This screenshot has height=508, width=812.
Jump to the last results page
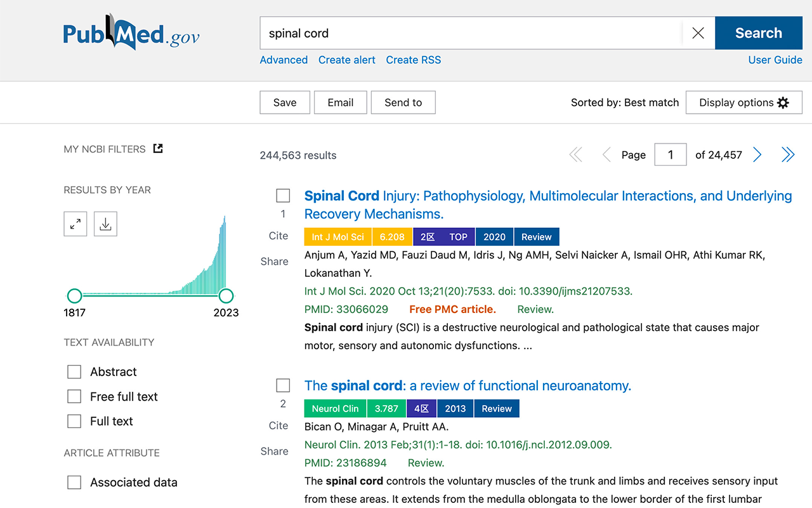pyautogui.click(x=788, y=155)
